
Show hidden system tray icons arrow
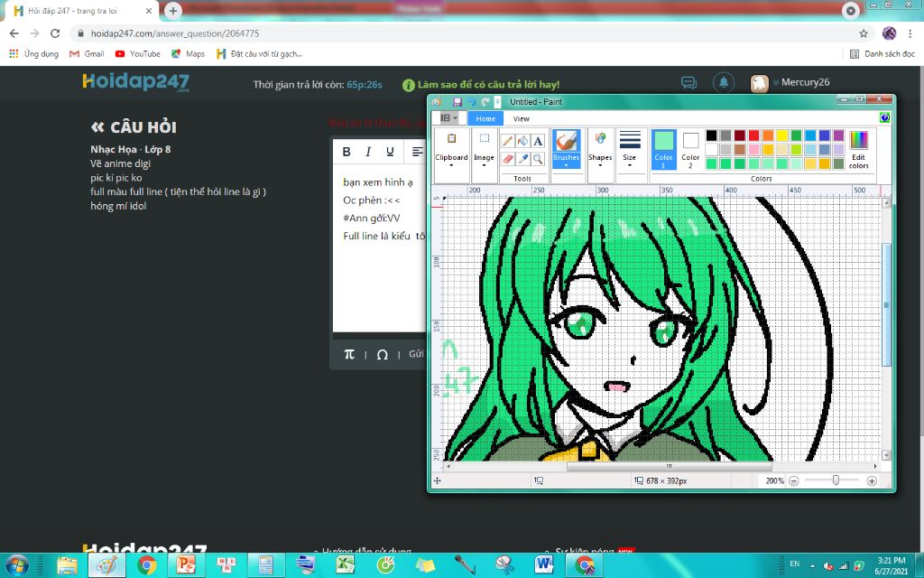[812, 565]
